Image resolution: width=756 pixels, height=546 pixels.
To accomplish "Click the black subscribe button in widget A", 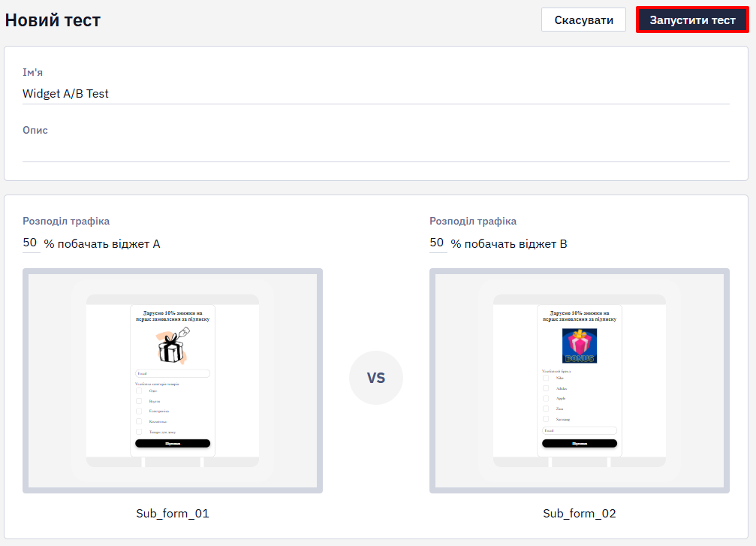I will pos(173,443).
